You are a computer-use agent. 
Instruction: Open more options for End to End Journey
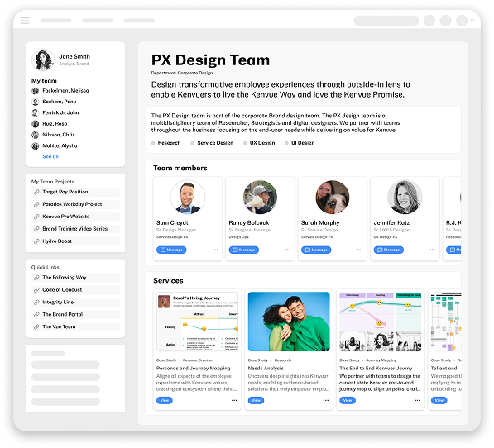pos(417,401)
